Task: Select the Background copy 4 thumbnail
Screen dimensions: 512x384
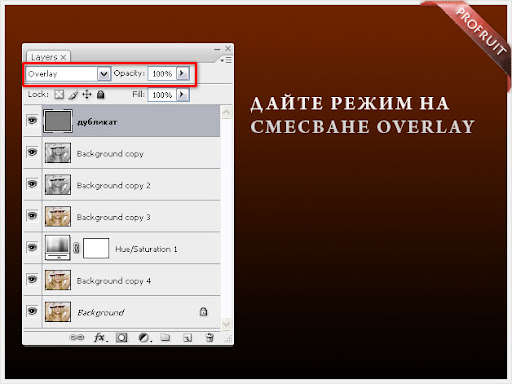Action: (x=58, y=280)
